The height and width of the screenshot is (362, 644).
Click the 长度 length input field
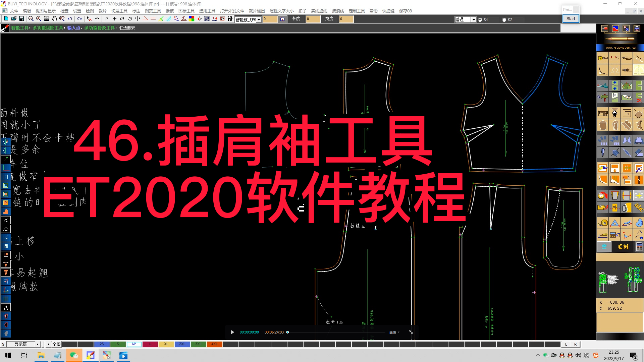313,19
